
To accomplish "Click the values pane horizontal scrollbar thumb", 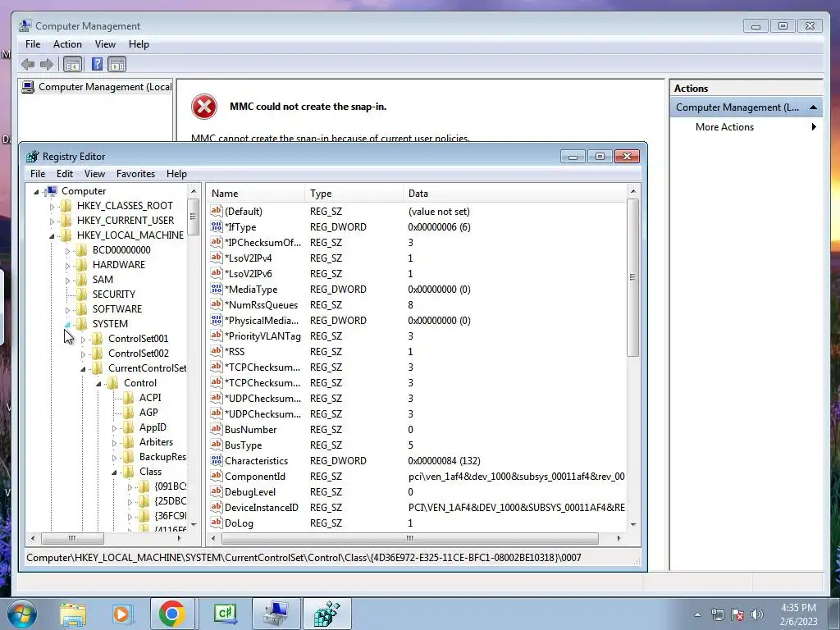I will pos(410,538).
